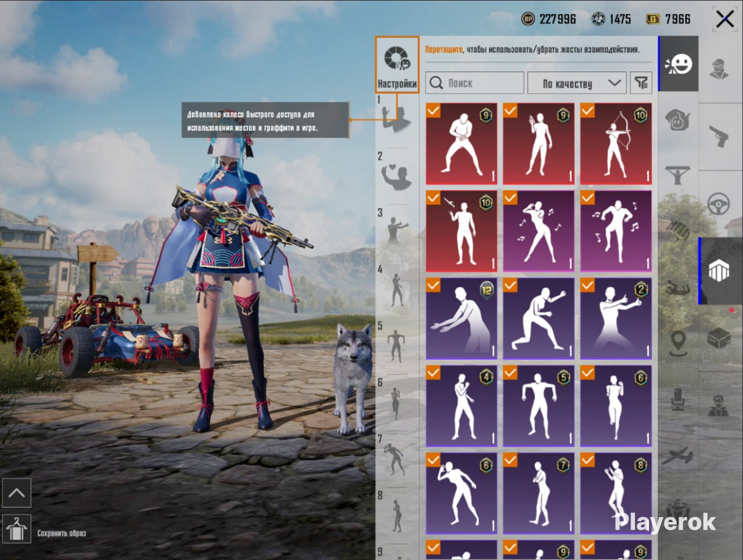Select emote wheel slot 7
This screenshot has height=560, width=743.
point(397,458)
